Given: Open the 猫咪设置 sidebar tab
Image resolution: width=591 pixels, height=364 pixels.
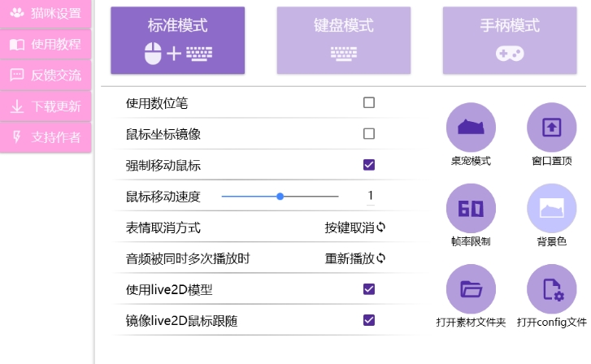Looking at the screenshot, I should 46,13.
